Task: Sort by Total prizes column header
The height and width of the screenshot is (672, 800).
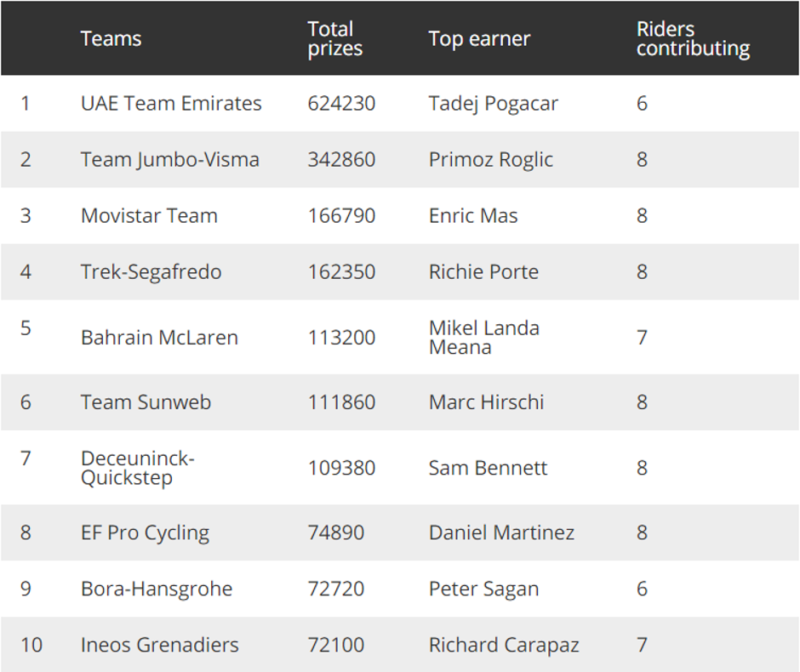Action: [334, 39]
